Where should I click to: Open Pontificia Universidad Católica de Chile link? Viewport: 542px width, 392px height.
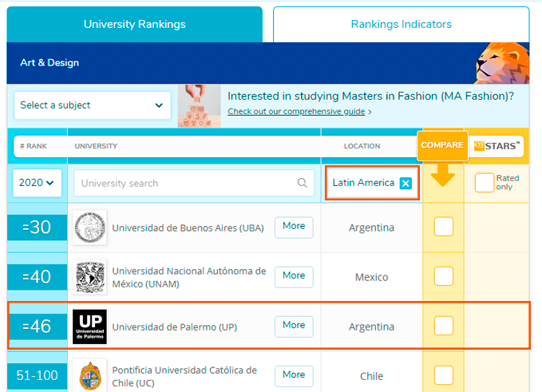pyautogui.click(x=184, y=377)
